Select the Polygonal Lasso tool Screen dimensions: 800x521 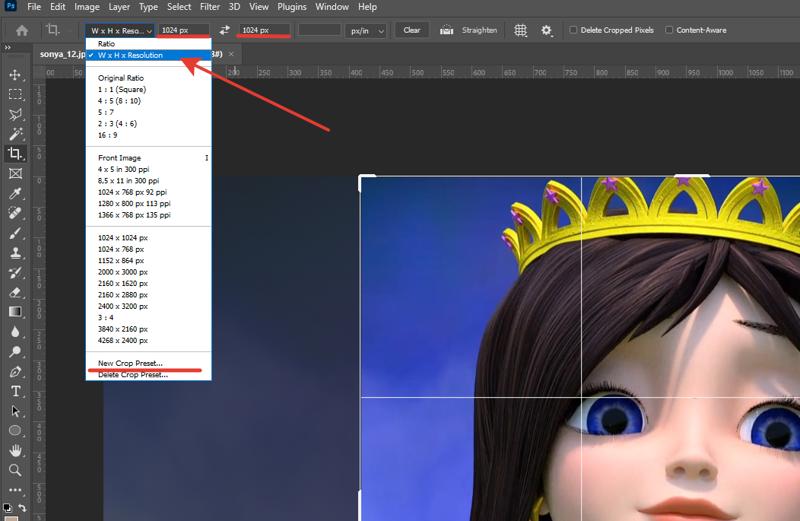[15, 114]
